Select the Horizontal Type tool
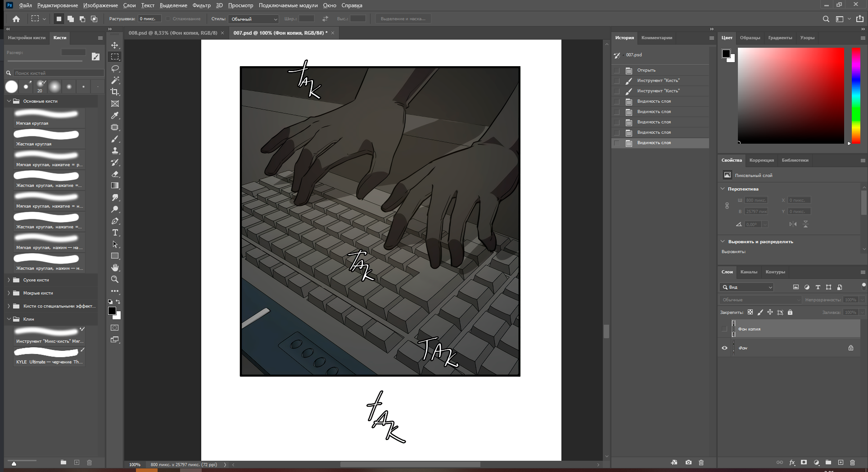The image size is (868, 472). pos(115,232)
